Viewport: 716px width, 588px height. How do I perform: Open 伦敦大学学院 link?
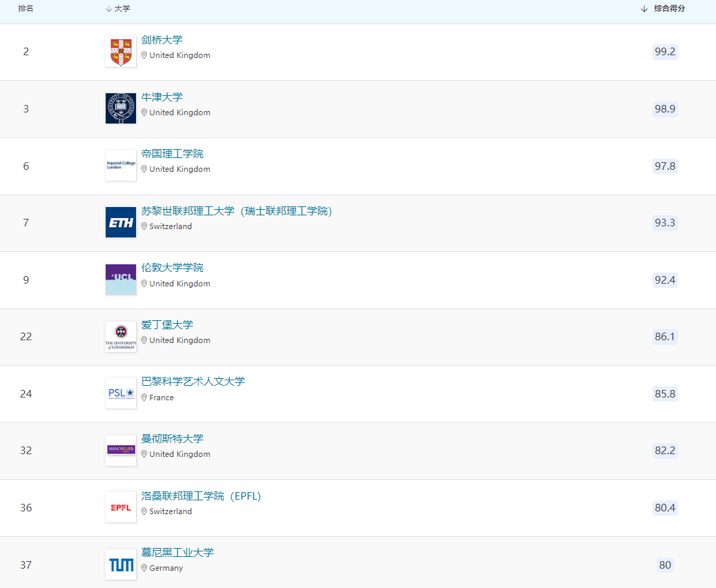click(x=172, y=268)
